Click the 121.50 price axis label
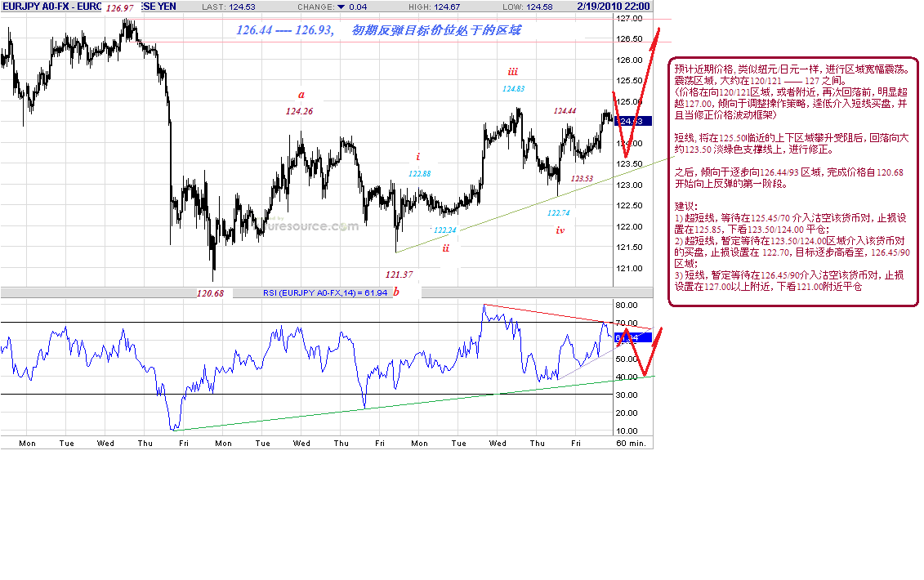This screenshot has height=580, width=924. 629,248
